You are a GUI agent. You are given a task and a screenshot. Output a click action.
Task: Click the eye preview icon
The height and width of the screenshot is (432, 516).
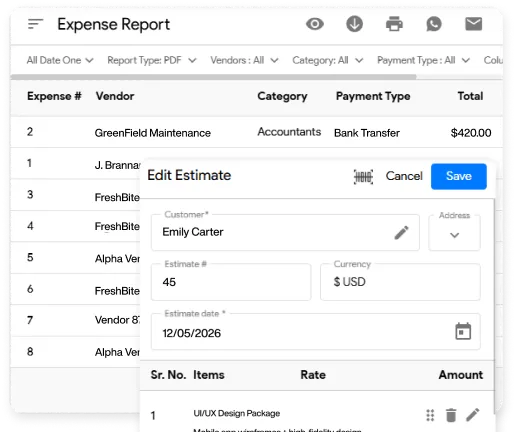[315, 24]
